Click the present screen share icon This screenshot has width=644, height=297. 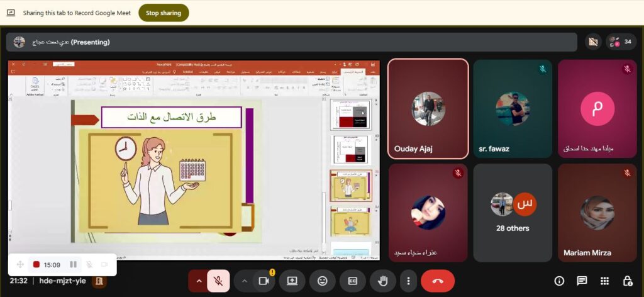(x=292, y=281)
